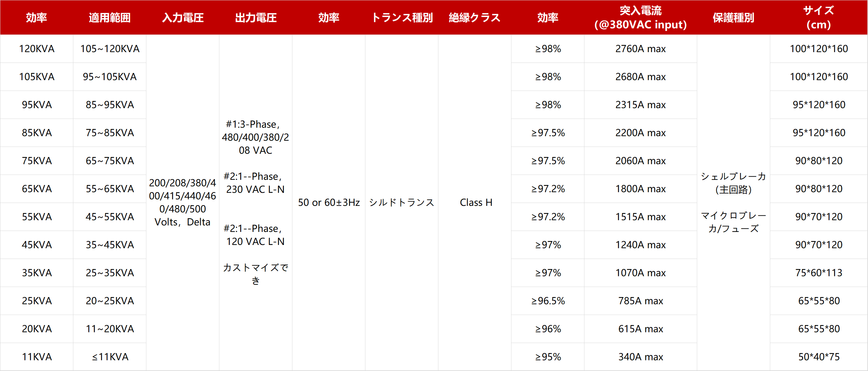Click the 保護種別 column header
The width and height of the screenshot is (868, 371).
[734, 18]
